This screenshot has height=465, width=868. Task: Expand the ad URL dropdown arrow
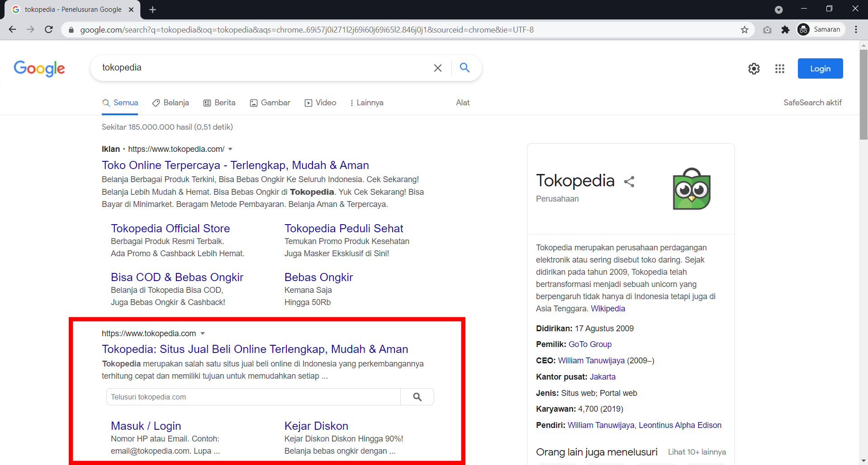click(230, 149)
